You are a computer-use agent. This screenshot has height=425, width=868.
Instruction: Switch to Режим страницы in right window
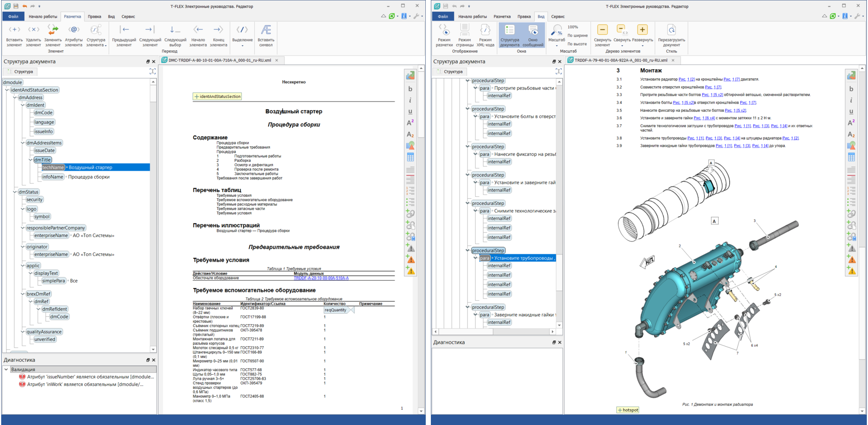click(465, 35)
